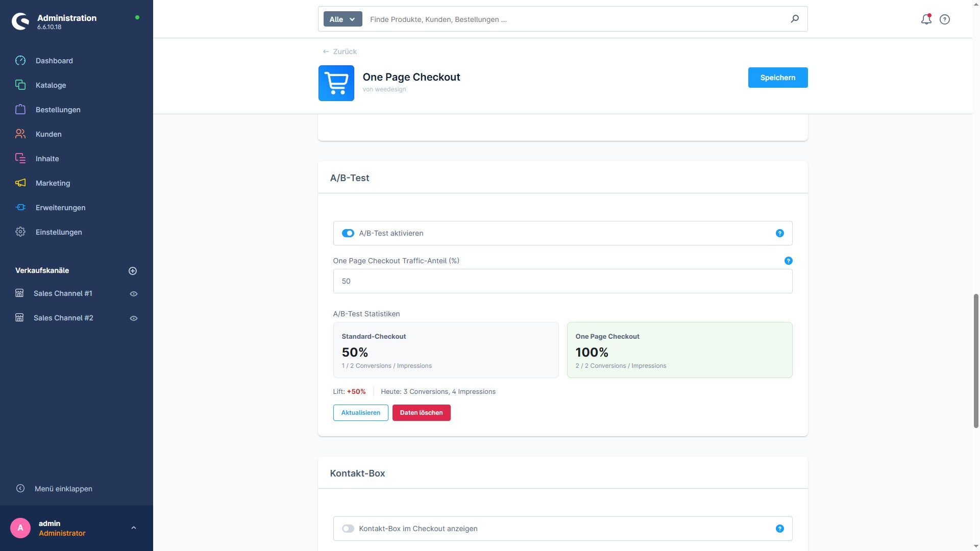Screen dimensions: 980x551
Task: Click the Inhalte layout icon
Action: click(x=20, y=159)
